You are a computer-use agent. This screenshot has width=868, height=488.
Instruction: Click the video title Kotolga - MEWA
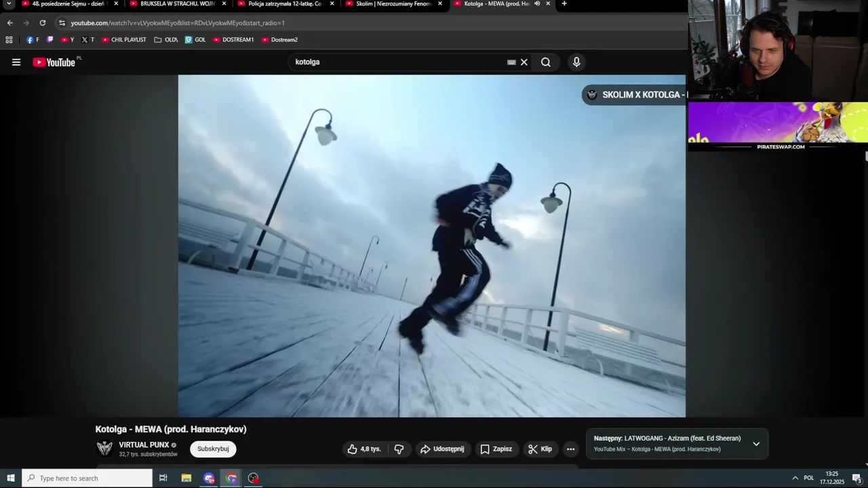point(171,429)
